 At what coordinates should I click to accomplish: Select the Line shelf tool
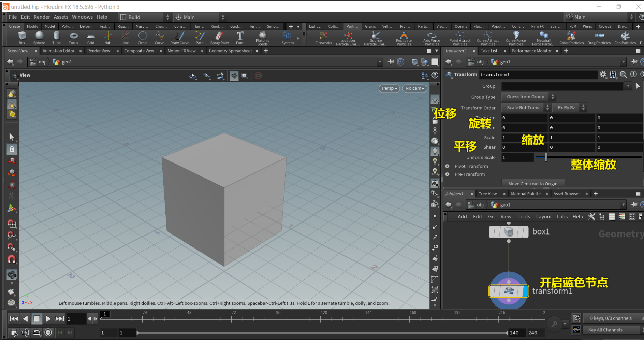click(125, 38)
